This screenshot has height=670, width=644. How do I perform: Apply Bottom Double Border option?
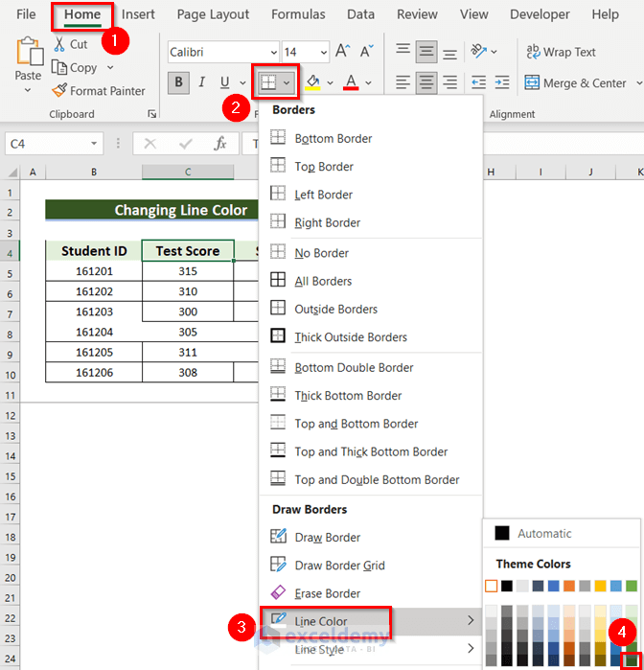coord(354,367)
